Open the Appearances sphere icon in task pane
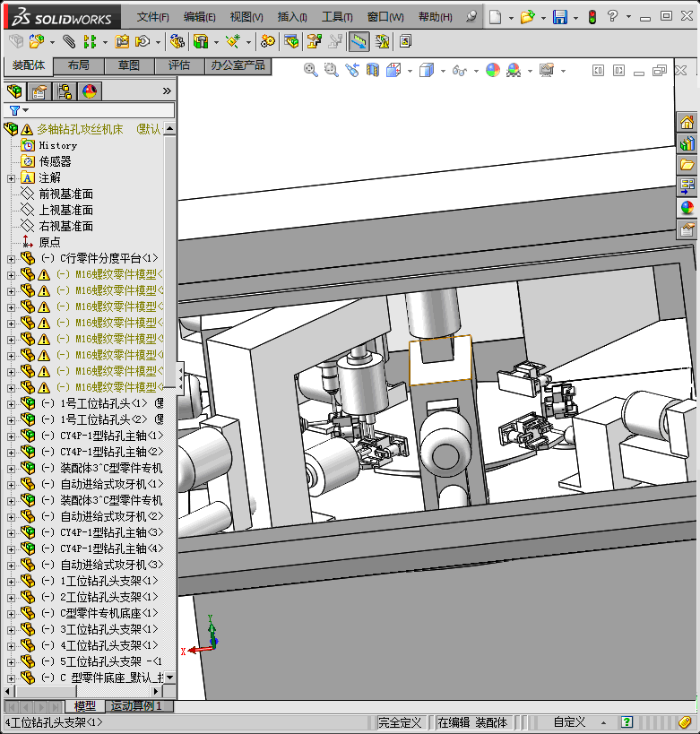Viewport: 700px width, 734px height. click(687, 208)
